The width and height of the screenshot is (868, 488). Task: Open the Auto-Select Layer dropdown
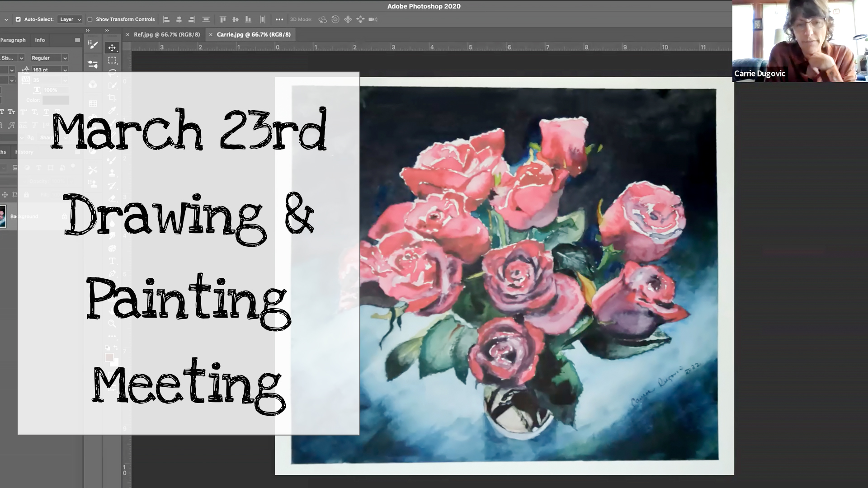click(x=70, y=19)
